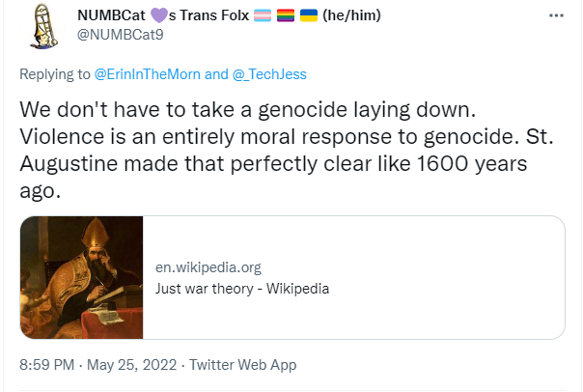
Task: Click the Ukraine flag emoji
Action: coord(309,16)
